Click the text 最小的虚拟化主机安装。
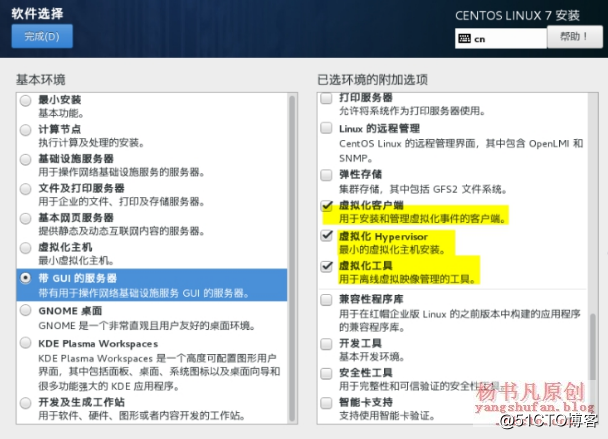The image size is (608, 439). coord(392,249)
